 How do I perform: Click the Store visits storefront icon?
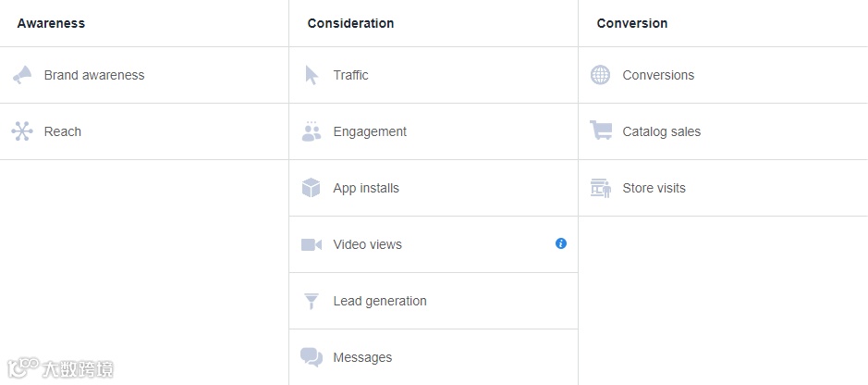601,188
